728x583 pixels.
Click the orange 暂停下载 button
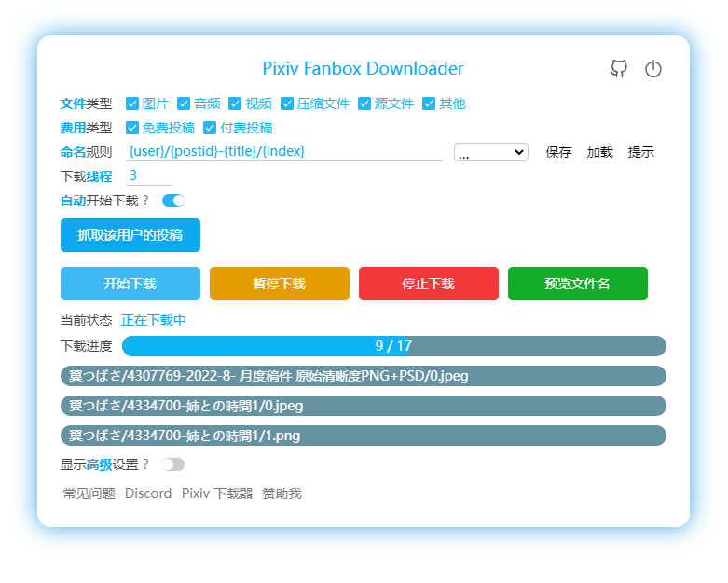point(280,284)
